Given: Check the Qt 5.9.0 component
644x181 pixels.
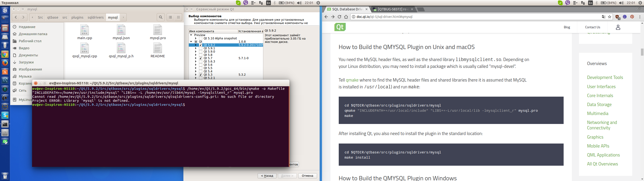Looking at the screenshot, I should click(x=201, y=52).
